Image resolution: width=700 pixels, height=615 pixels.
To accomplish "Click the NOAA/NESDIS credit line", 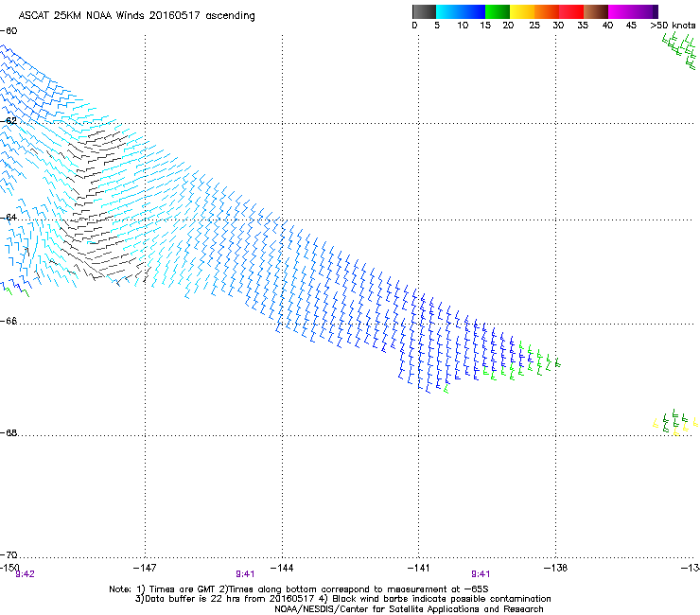I will [409, 609].
